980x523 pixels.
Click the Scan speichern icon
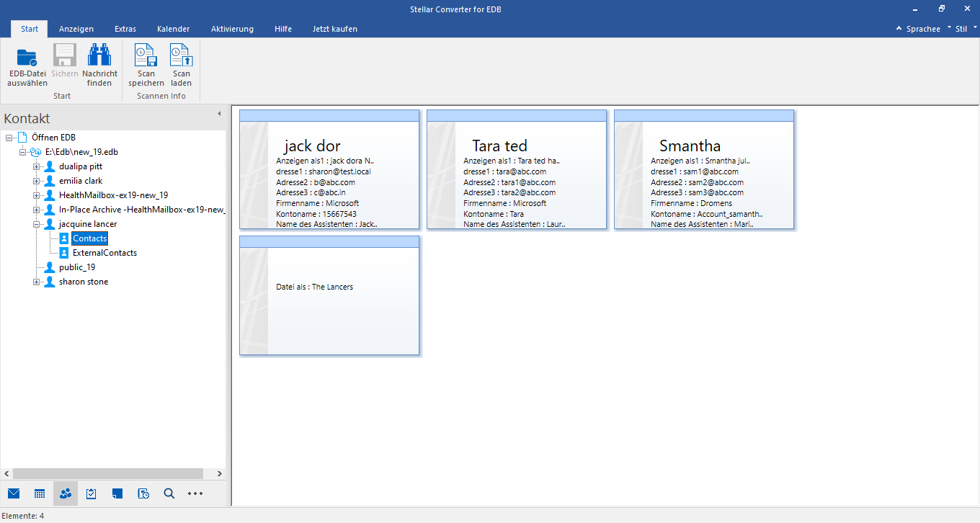pyautogui.click(x=146, y=56)
